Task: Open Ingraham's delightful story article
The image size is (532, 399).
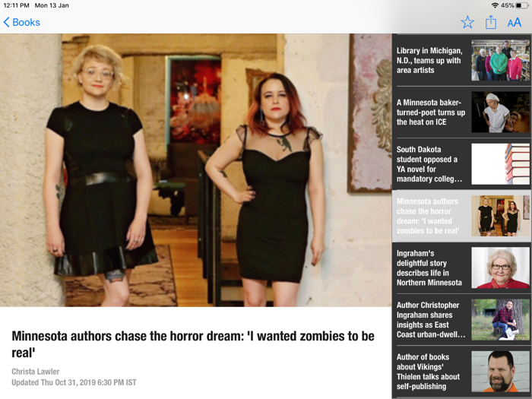Action: tap(461, 268)
